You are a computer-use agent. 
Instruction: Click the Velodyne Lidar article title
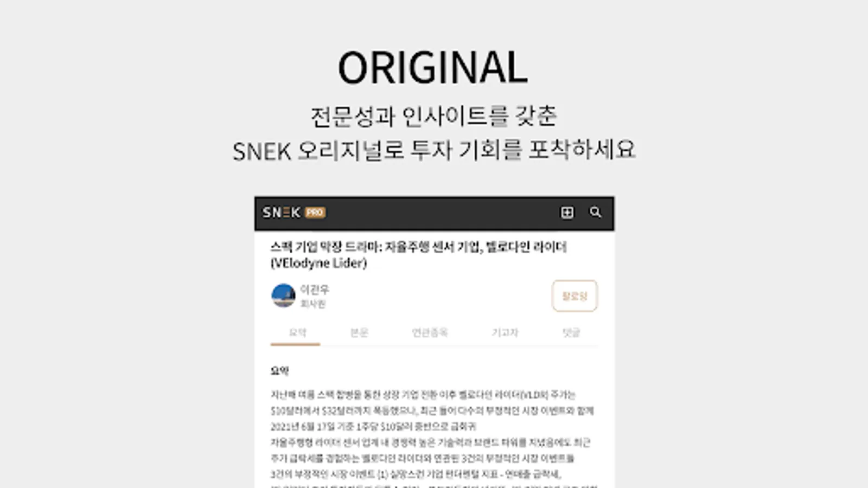418,255
